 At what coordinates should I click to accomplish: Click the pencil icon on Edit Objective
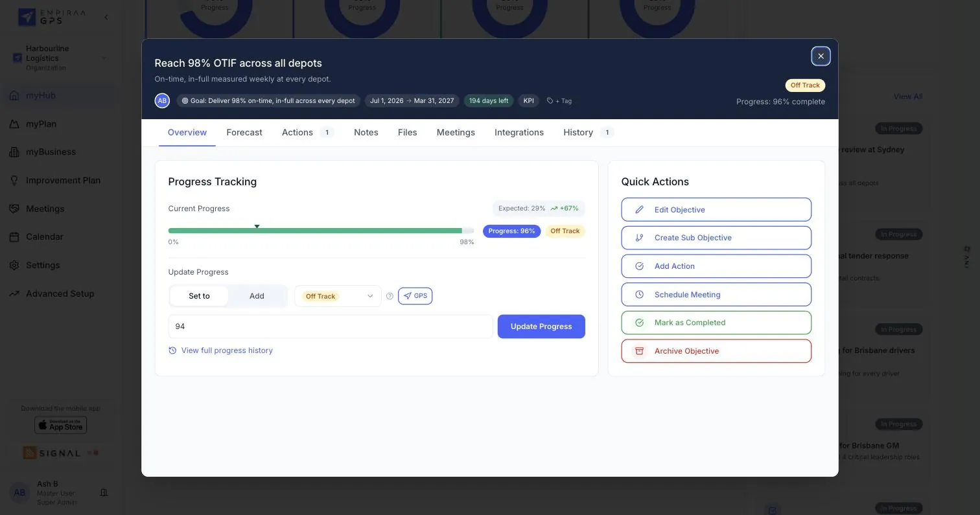tap(639, 210)
